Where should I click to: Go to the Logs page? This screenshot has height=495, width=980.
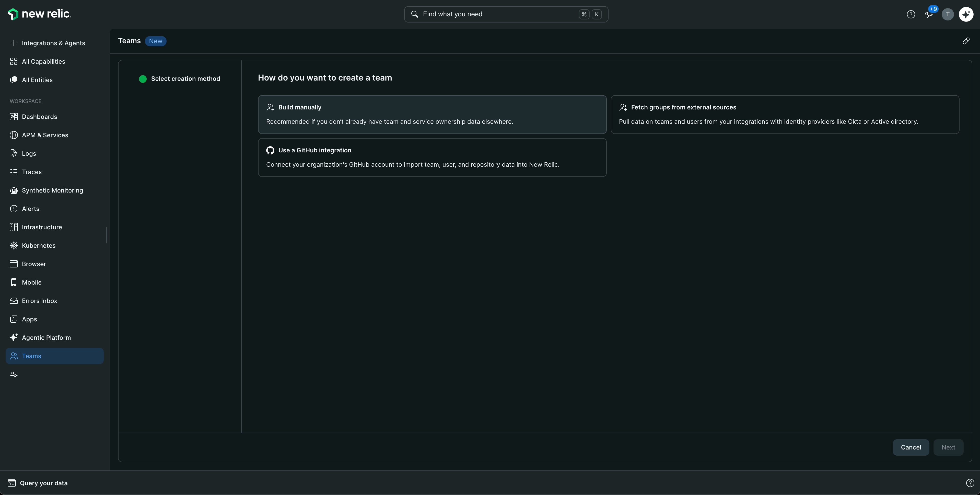pyautogui.click(x=54, y=153)
